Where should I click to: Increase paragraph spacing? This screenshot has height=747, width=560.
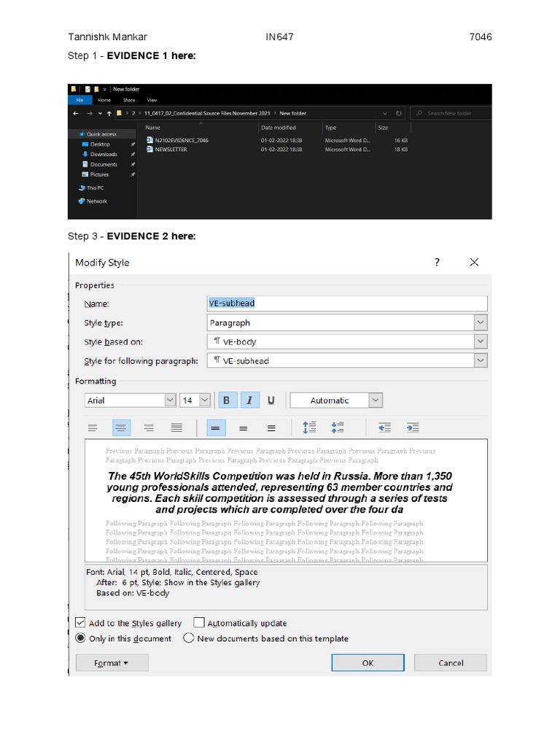point(309,427)
